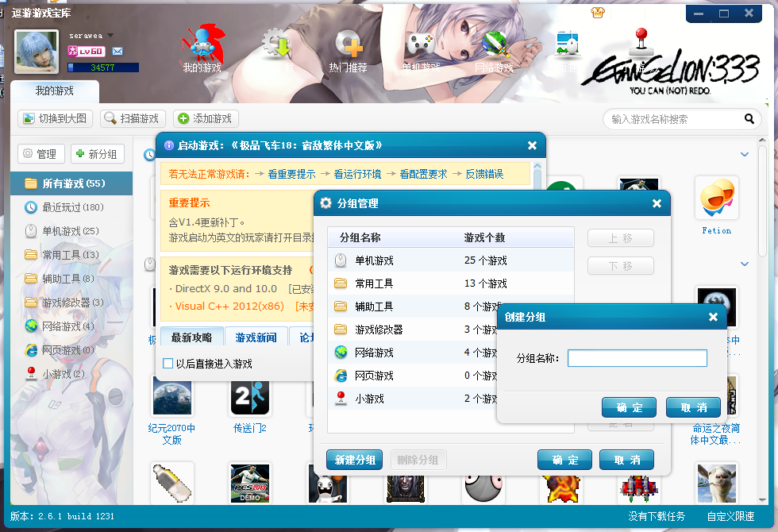Click 确定 in the 分组管理 dialog

pyautogui.click(x=565, y=460)
